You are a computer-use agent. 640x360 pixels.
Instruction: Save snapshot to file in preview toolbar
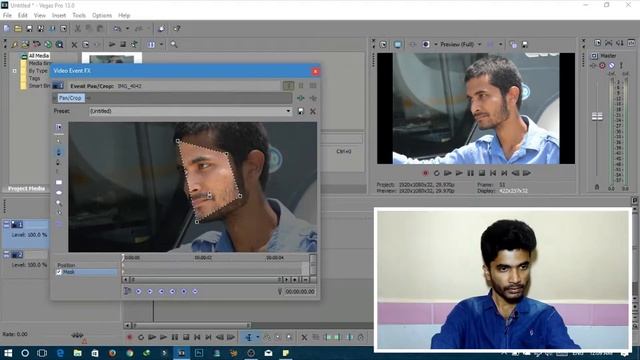click(x=525, y=44)
